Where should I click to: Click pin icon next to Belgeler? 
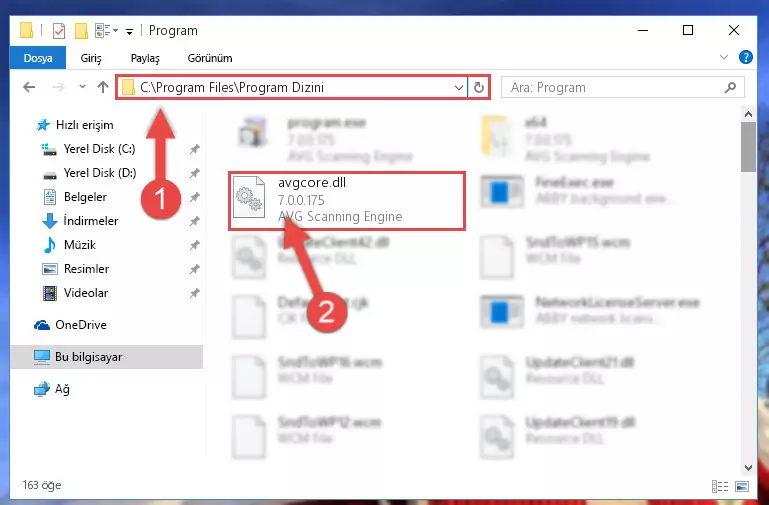tap(195, 197)
